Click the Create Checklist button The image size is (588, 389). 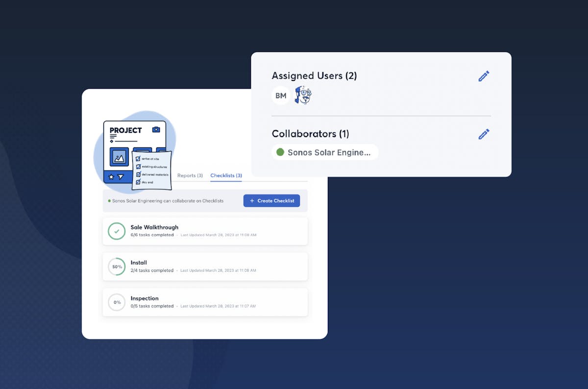271,201
